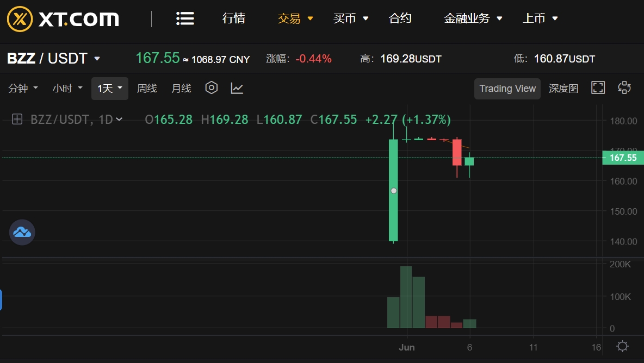Open the hamburger list menu icon

185,18
